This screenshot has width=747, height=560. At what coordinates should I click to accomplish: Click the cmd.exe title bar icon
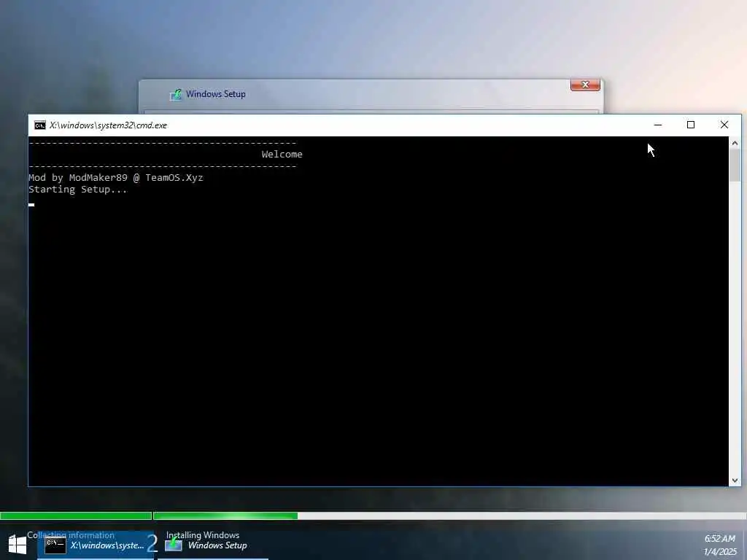[x=40, y=125]
